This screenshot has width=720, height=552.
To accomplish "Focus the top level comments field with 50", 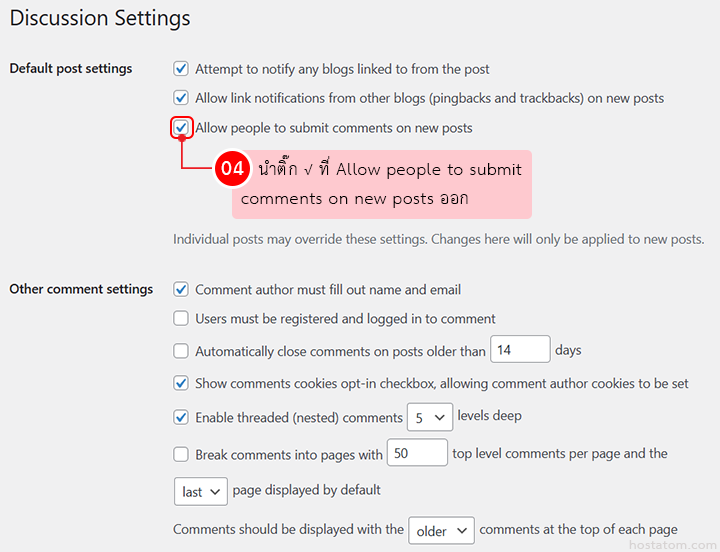I will tap(416, 453).
